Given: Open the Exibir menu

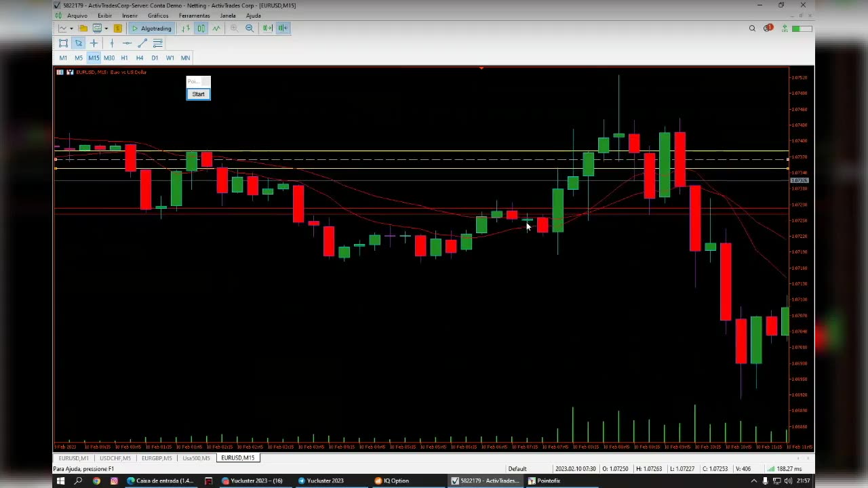Looking at the screenshot, I should [x=104, y=16].
